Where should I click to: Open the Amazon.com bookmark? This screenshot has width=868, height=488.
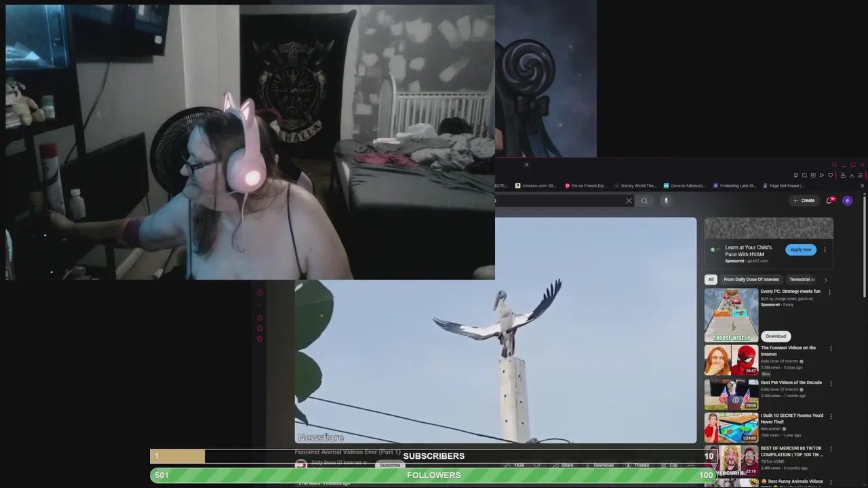pos(536,186)
